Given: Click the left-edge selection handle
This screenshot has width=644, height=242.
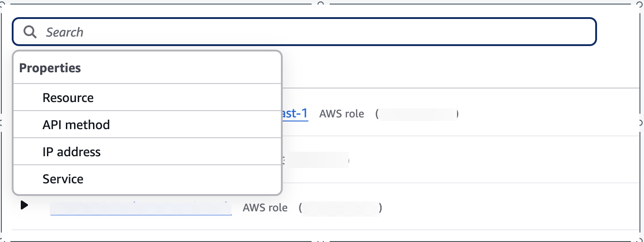Looking at the screenshot, I should click(2, 122).
